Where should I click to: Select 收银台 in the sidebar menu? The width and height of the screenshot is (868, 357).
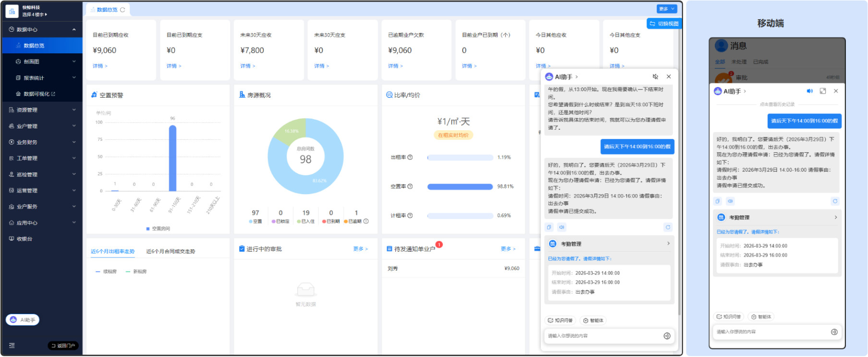24,239
